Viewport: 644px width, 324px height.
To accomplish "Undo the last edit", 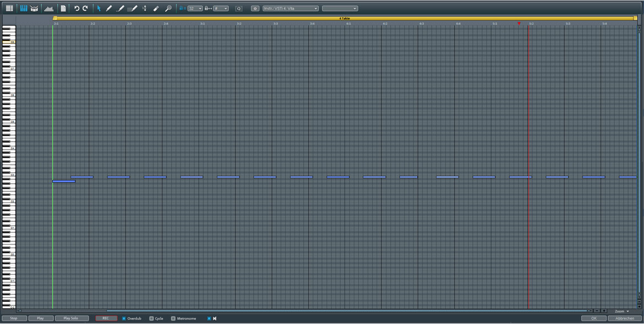I will coord(77,8).
